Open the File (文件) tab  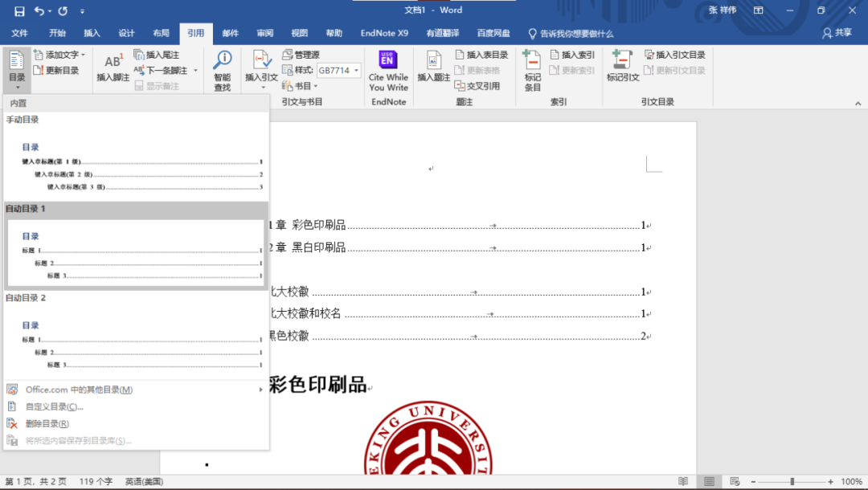click(19, 33)
